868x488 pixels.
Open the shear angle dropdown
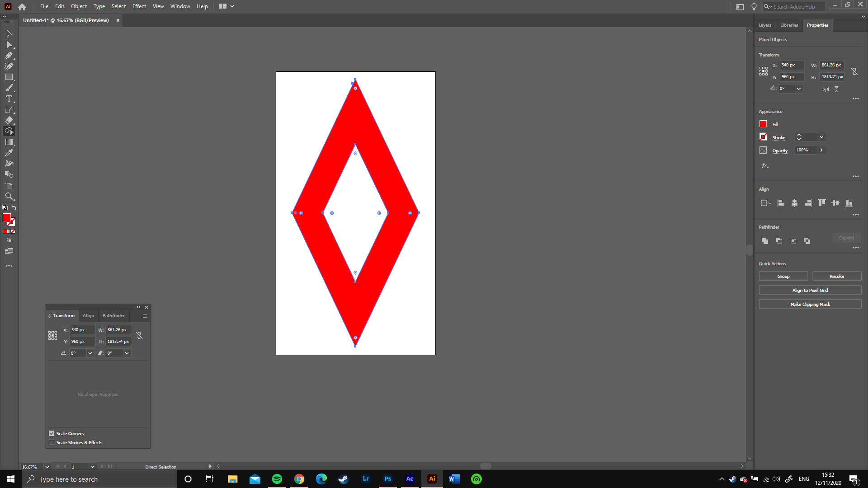point(126,353)
